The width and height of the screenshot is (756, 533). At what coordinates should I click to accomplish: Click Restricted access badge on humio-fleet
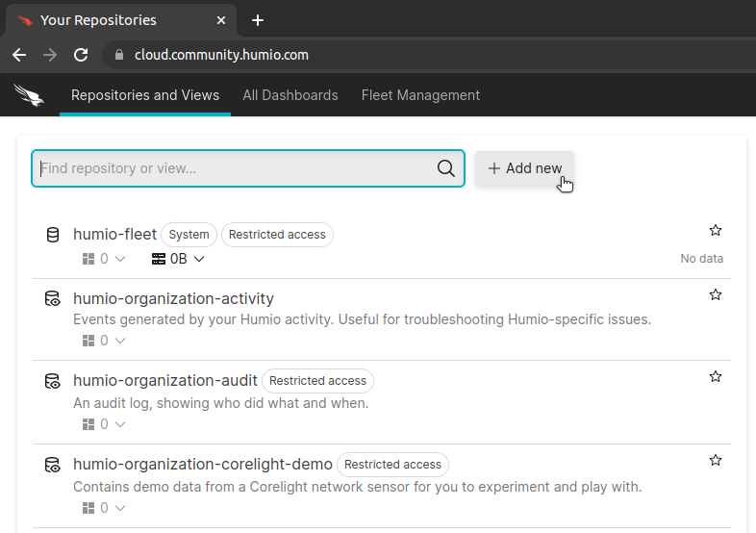tap(277, 235)
